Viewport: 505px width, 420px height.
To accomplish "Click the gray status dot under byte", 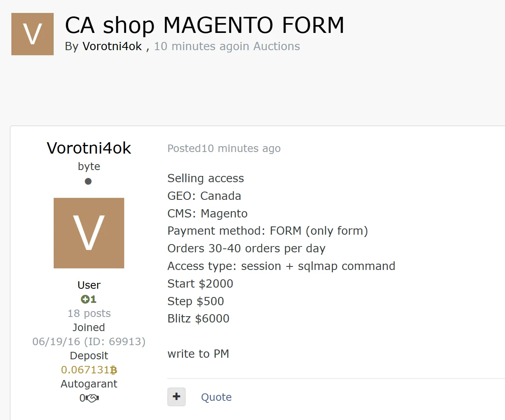I will click(x=88, y=181).
